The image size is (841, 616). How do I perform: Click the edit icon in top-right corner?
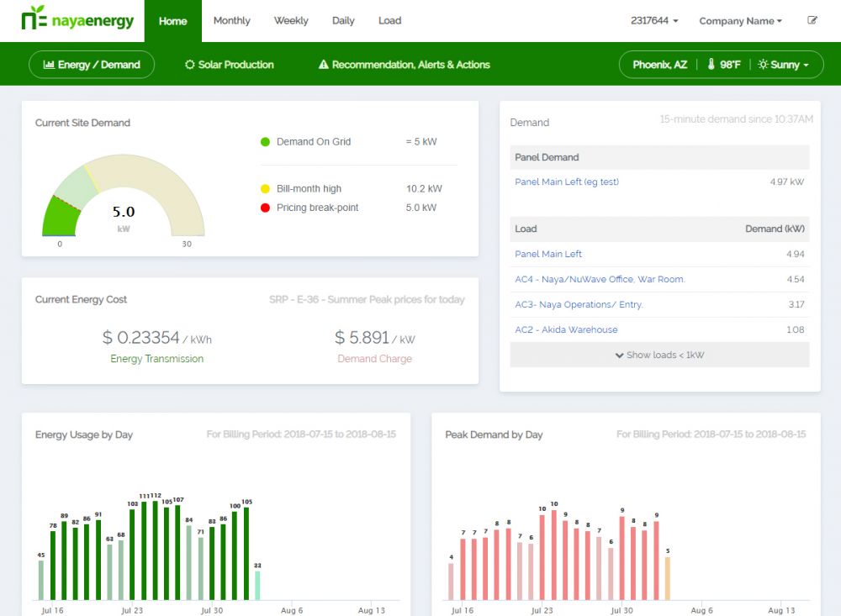point(812,20)
